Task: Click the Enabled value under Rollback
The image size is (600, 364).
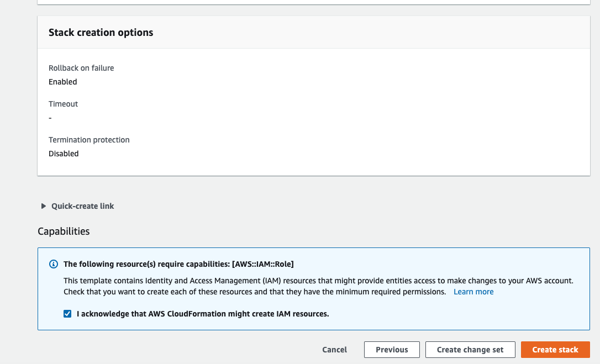Action: 63,82
